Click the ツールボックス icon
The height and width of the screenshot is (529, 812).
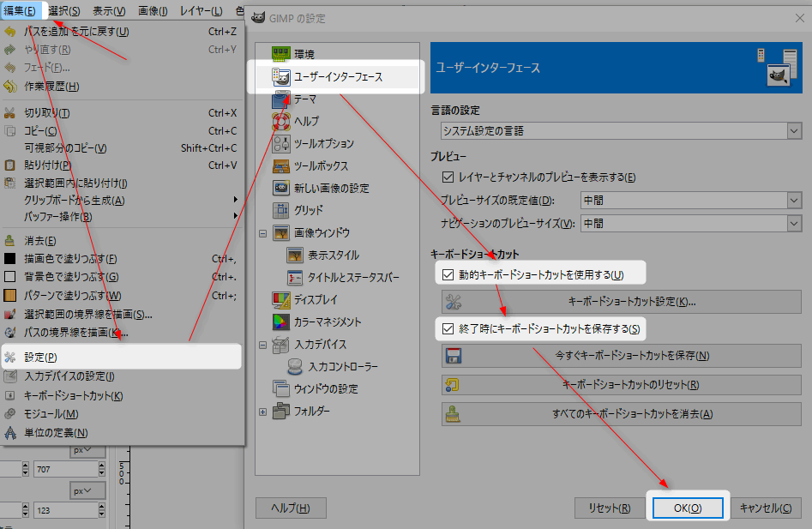[280, 165]
